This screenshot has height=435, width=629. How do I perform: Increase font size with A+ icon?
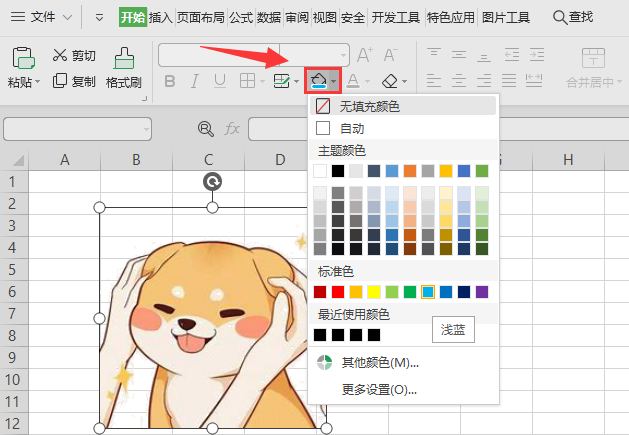365,55
